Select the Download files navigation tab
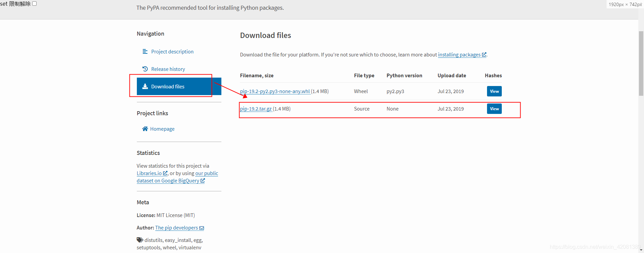 [x=179, y=86]
